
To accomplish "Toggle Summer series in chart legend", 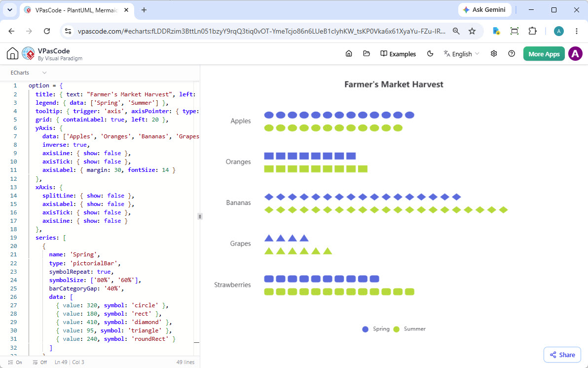I will click(x=409, y=329).
